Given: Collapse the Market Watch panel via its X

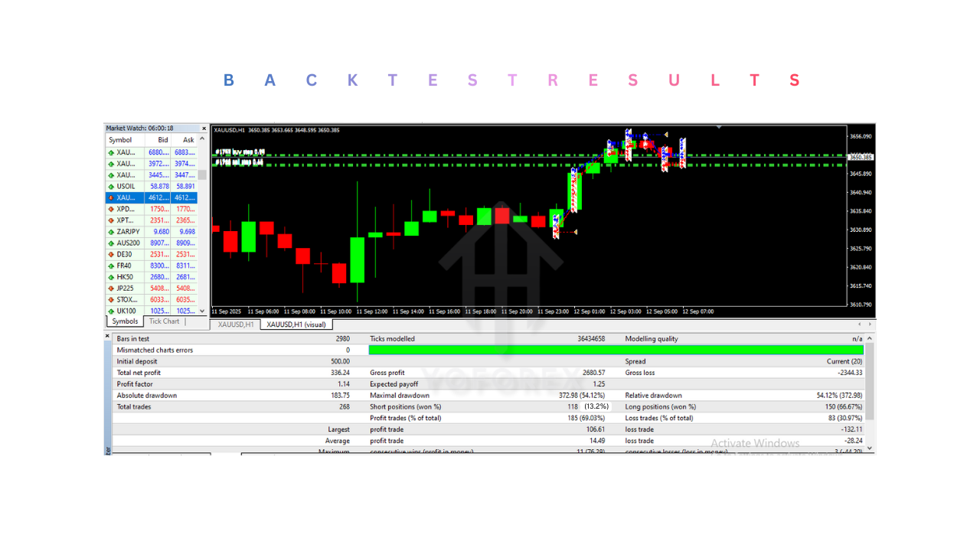Looking at the screenshot, I should 203,128.
